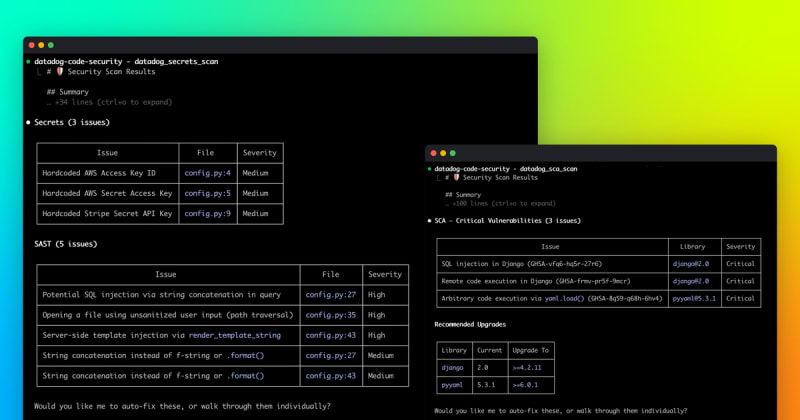Open config.py:35 path traversal file link
The image size is (800, 420).
[x=330, y=315]
